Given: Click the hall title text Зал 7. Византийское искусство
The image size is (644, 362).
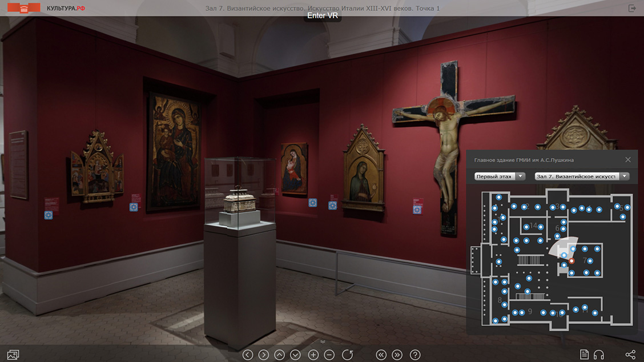Looking at the screenshot, I should pyautogui.click(x=255, y=8).
